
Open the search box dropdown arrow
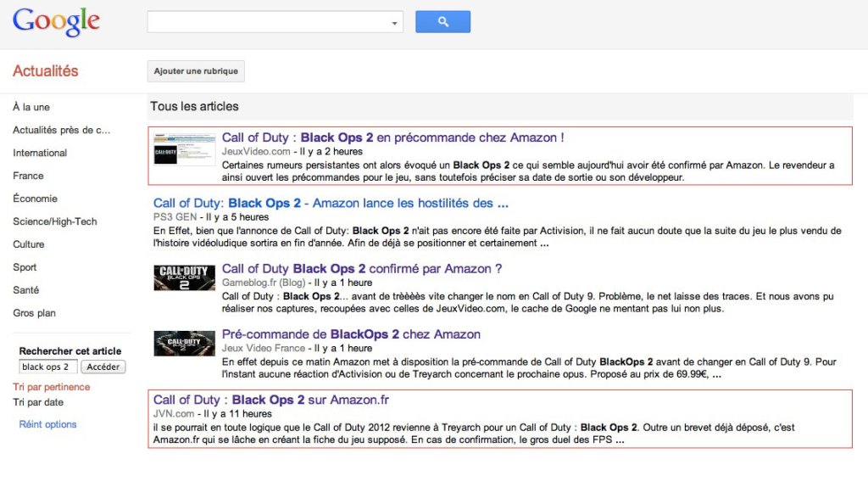(394, 23)
